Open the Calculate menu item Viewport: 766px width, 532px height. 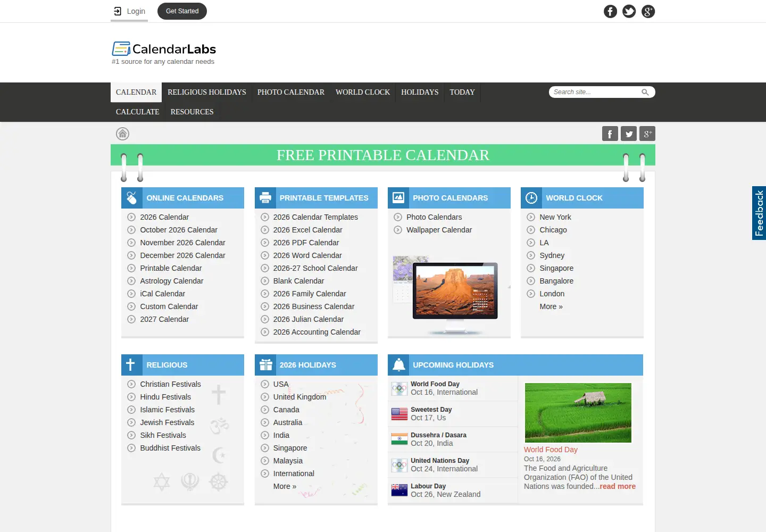[138, 112]
